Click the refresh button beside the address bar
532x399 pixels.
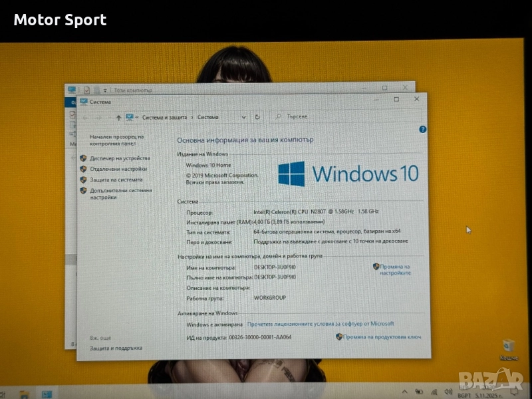[257, 117]
